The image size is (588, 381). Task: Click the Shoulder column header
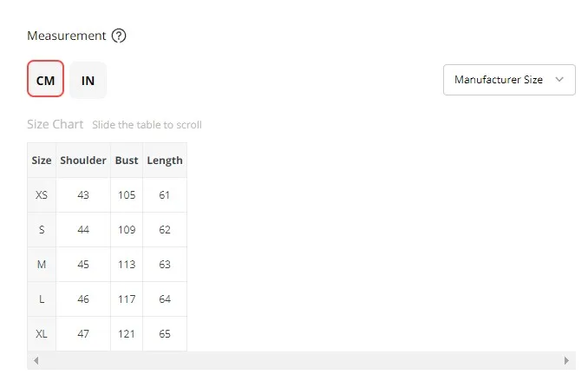[83, 160]
